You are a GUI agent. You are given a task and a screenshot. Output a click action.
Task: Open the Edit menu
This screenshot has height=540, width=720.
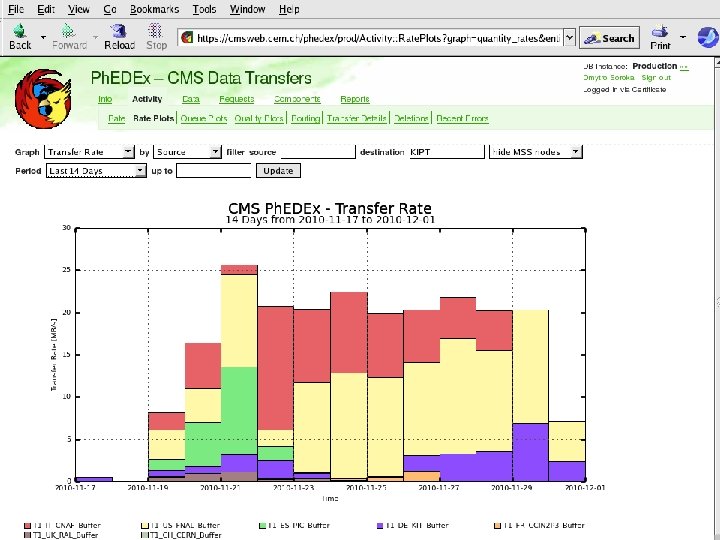pyautogui.click(x=46, y=9)
